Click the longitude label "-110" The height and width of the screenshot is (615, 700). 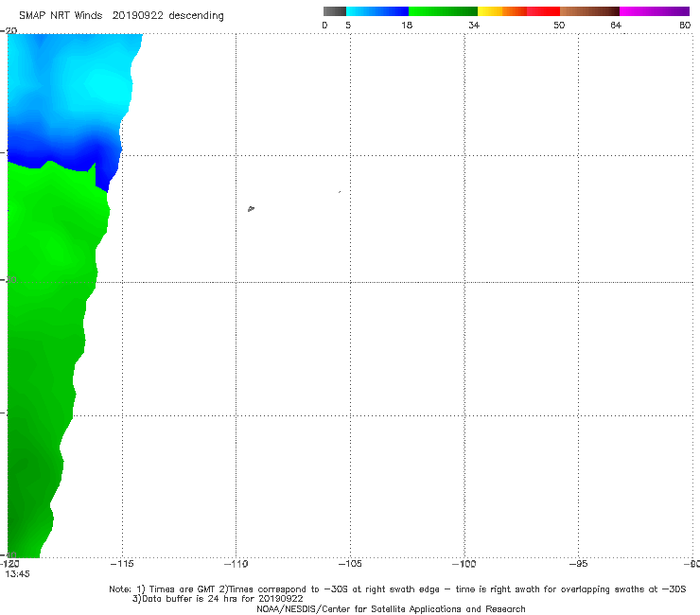236,564
